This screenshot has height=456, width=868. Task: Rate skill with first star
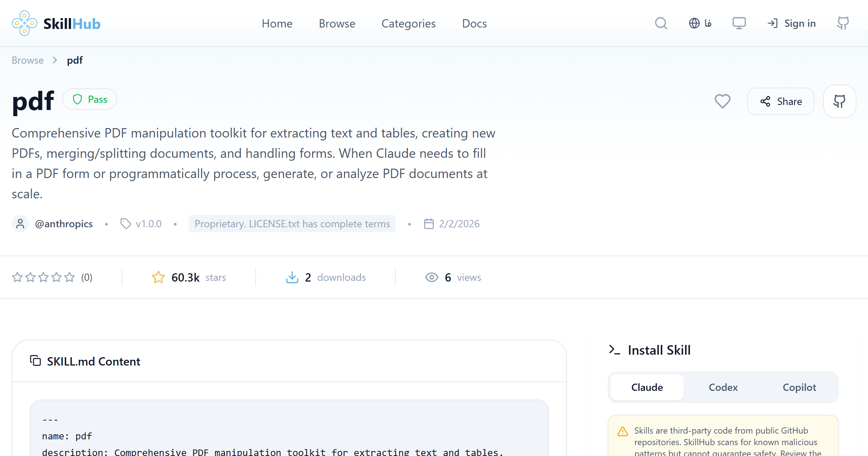17,277
